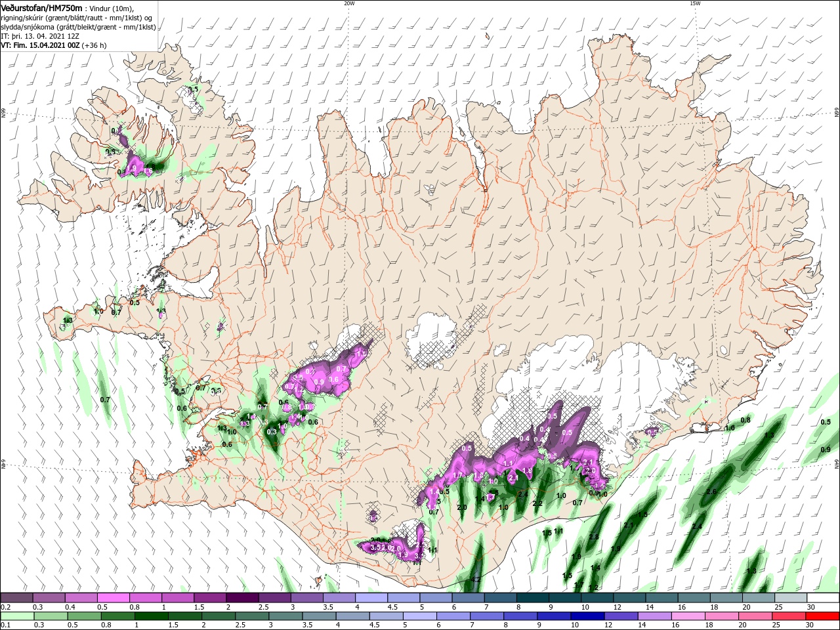Click the '2.6' precipitation value offshore southeast
The width and height of the screenshot is (840, 630).
[711, 492]
